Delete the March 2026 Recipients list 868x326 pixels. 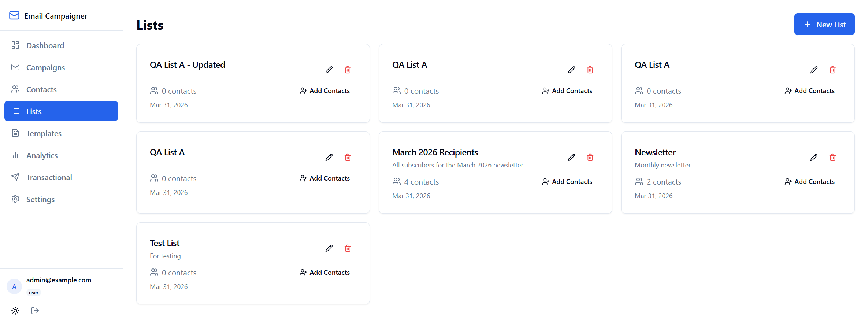point(590,157)
